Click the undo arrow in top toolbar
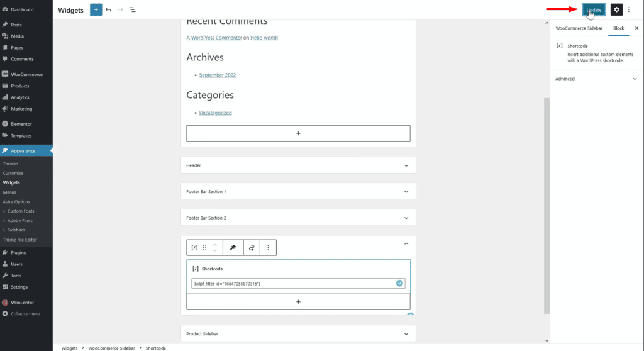The image size is (644, 351). coord(108,10)
